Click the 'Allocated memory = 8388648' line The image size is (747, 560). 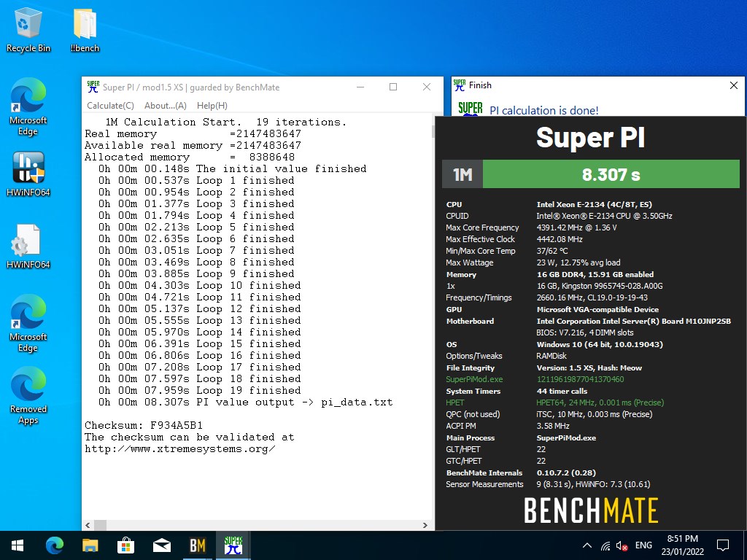coord(190,157)
